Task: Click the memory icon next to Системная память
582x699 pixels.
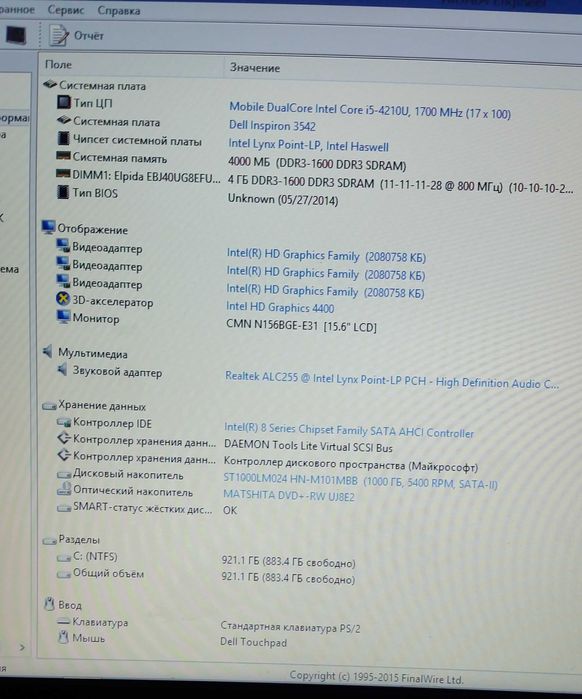Action: (x=63, y=156)
